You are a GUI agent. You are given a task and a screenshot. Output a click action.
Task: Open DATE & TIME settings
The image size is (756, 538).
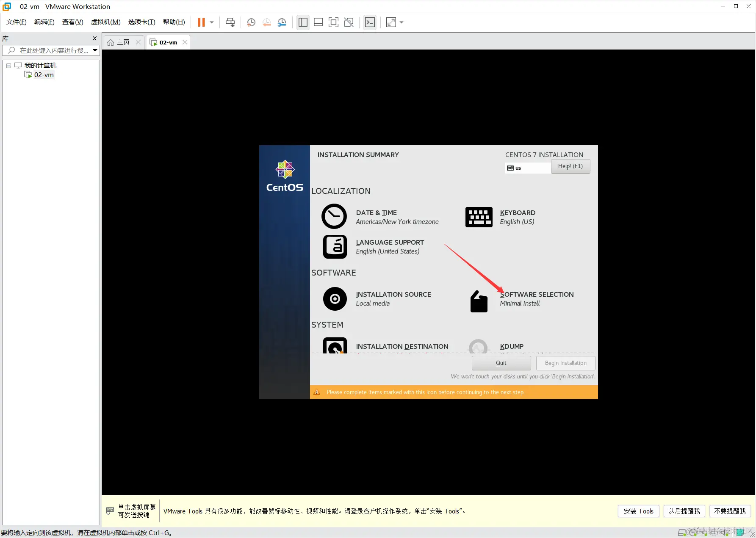click(x=377, y=213)
